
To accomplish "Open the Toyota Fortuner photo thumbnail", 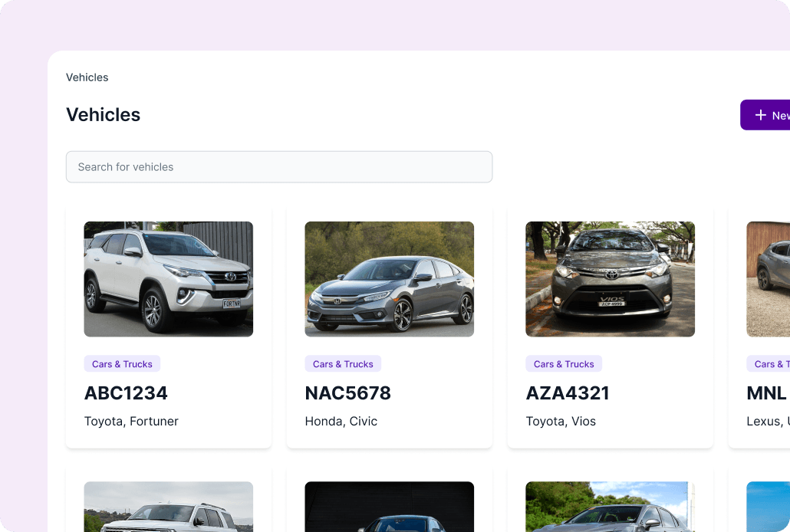I will click(169, 279).
